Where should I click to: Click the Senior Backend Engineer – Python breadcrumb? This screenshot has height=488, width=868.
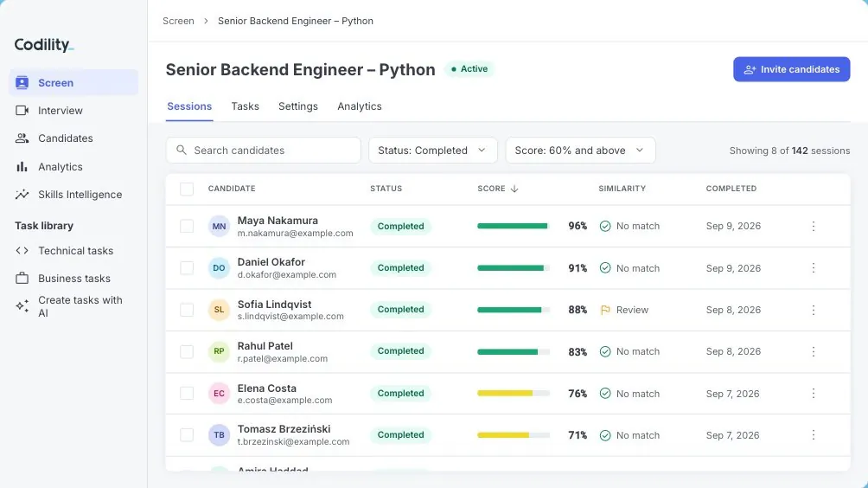click(x=296, y=21)
